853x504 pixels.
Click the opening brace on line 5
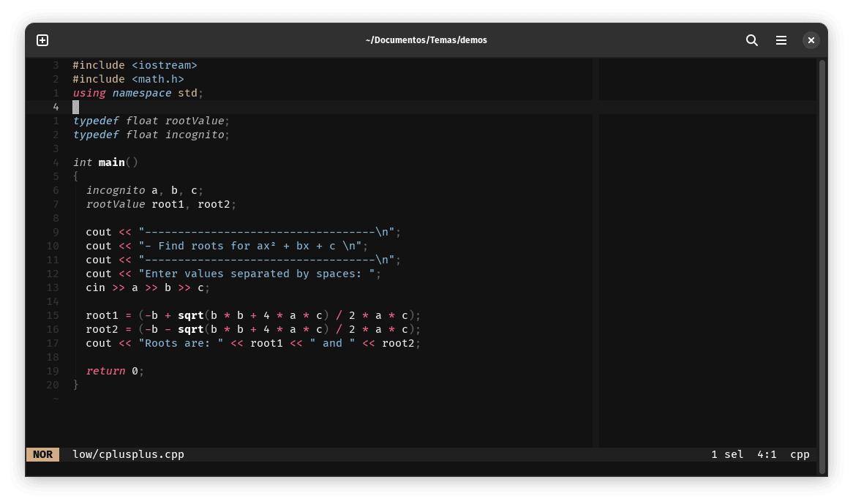click(x=75, y=177)
